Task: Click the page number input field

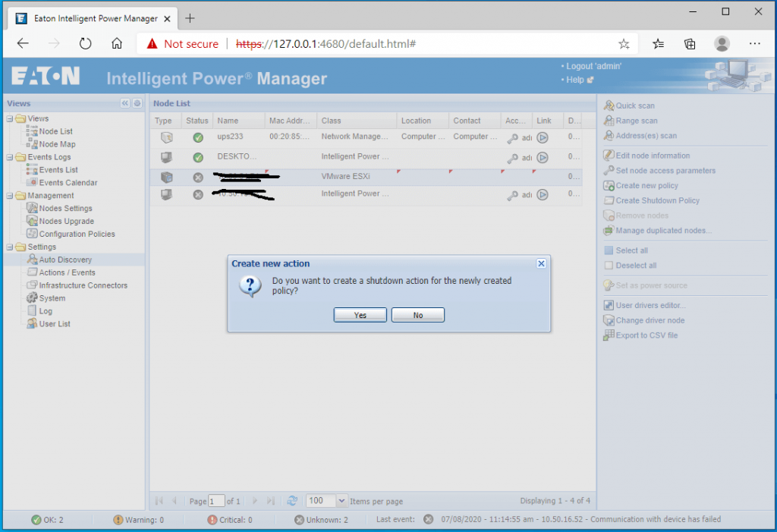Action: pos(216,501)
